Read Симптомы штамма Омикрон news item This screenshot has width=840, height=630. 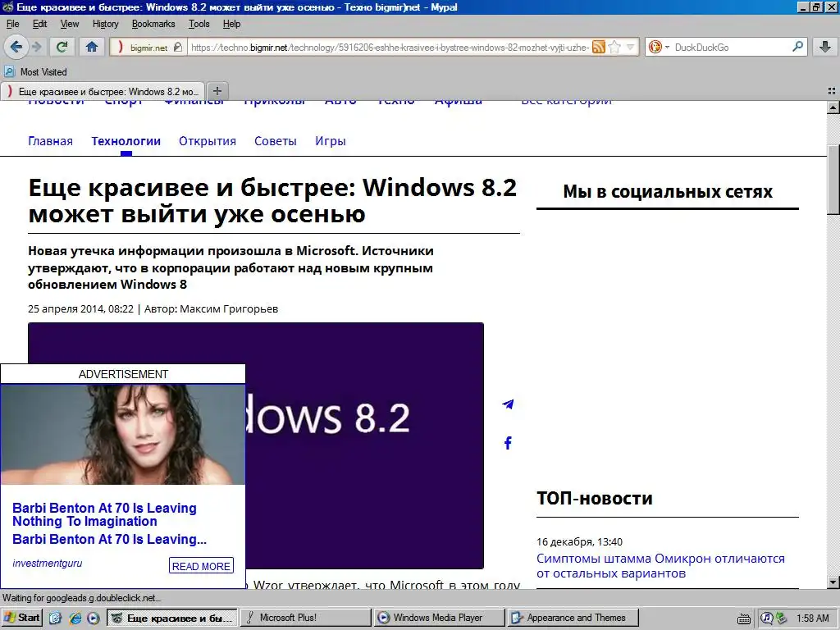click(660, 566)
